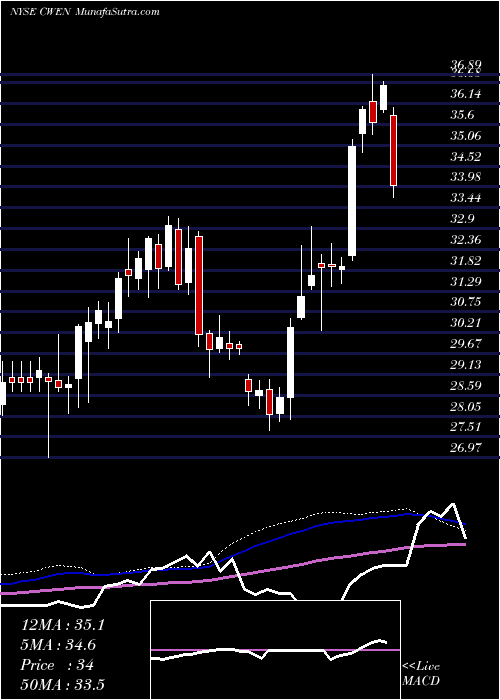
Task: Click the 29.13 price axis label
Action: [x=466, y=365]
